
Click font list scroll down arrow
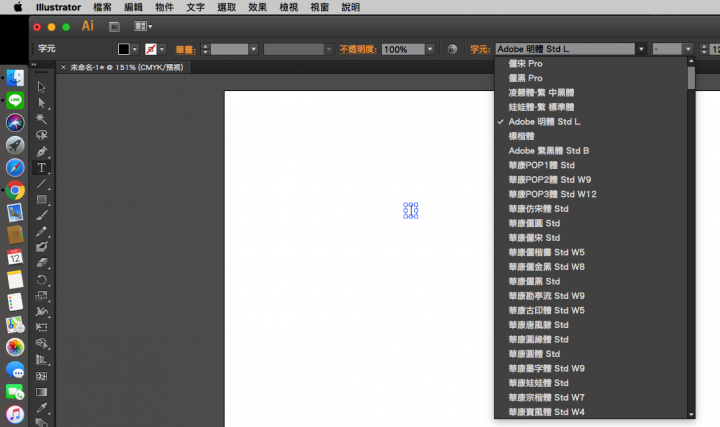tap(691, 414)
